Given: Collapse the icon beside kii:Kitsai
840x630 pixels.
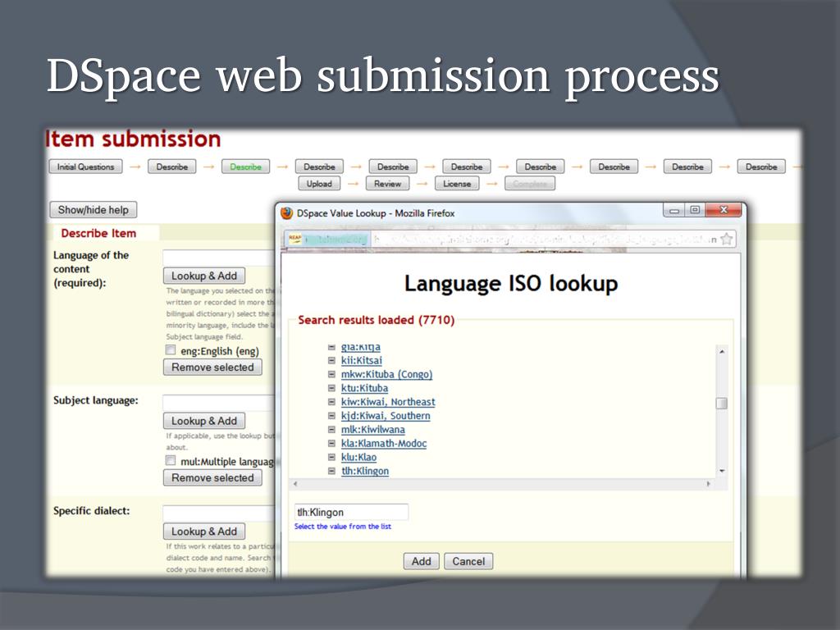Looking at the screenshot, I should tap(331, 361).
